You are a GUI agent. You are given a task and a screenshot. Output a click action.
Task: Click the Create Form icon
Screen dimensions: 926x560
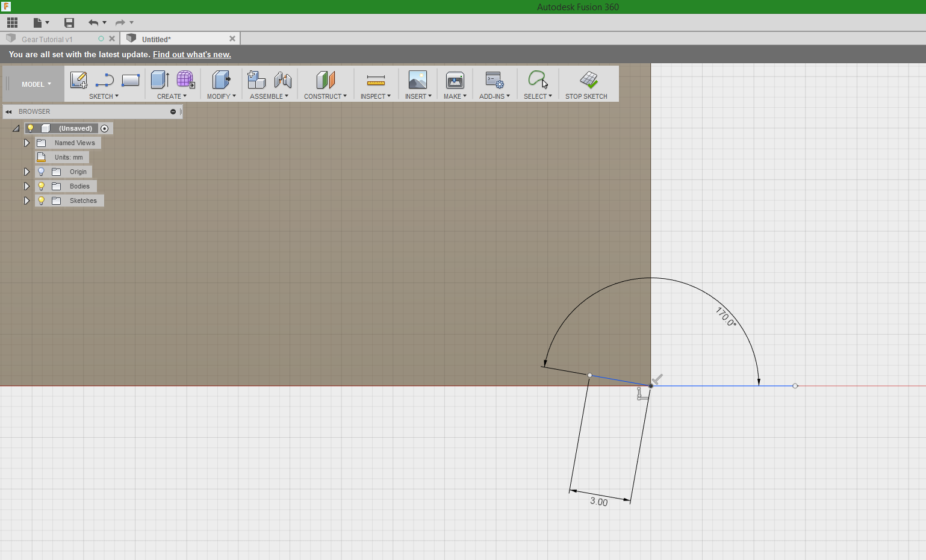(185, 79)
